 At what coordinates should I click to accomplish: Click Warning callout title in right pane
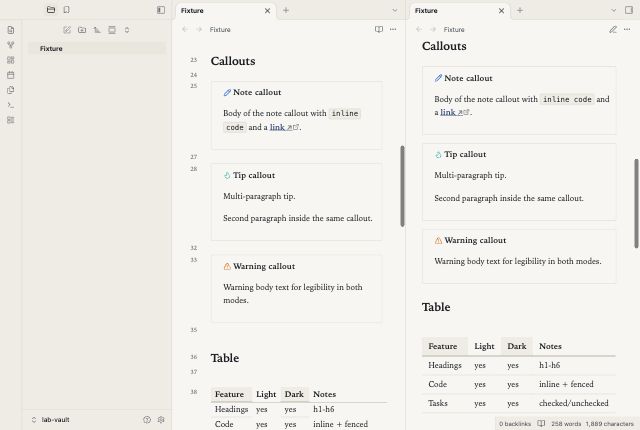pyautogui.click(x=476, y=240)
